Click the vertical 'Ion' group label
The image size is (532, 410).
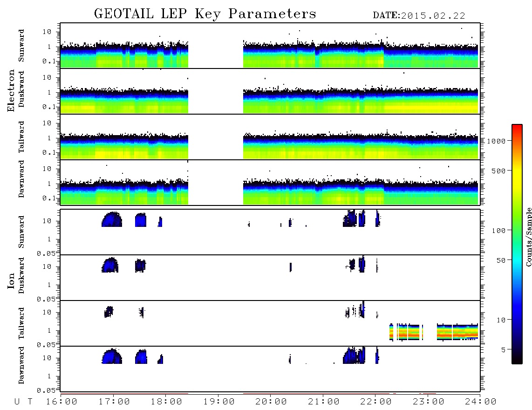11,280
